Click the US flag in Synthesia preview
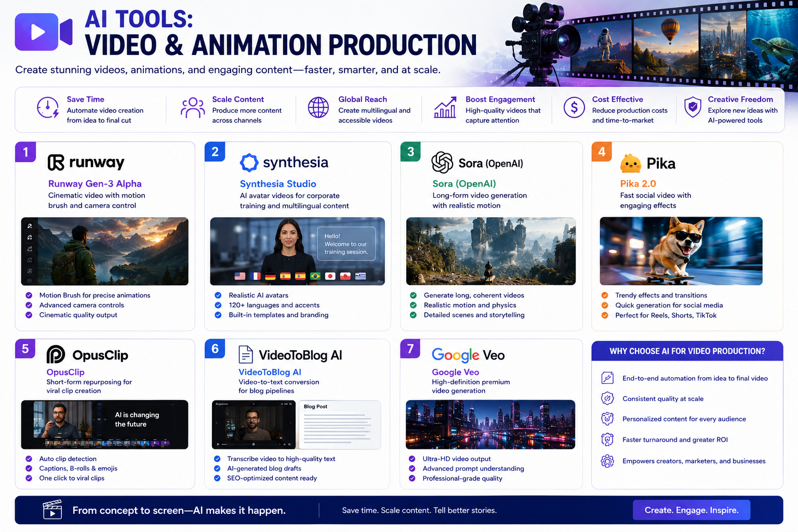The width and height of the screenshot is (798, 532). pyautogui.click(x=240, y=276)
